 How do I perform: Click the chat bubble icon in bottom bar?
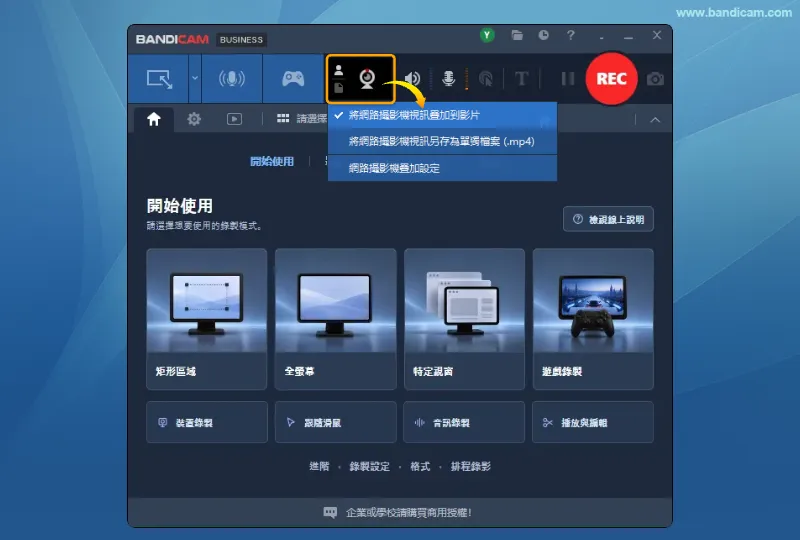tap(330, 512)
